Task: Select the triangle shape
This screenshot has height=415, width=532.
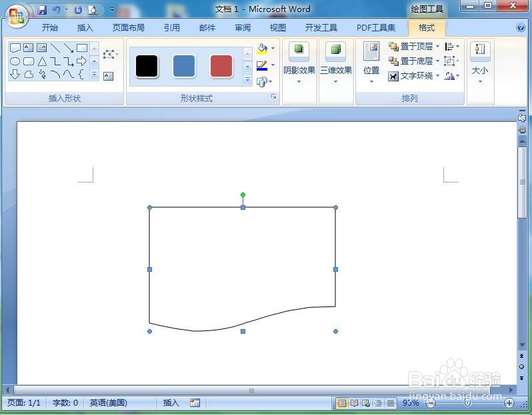Action: pos(42,61)
